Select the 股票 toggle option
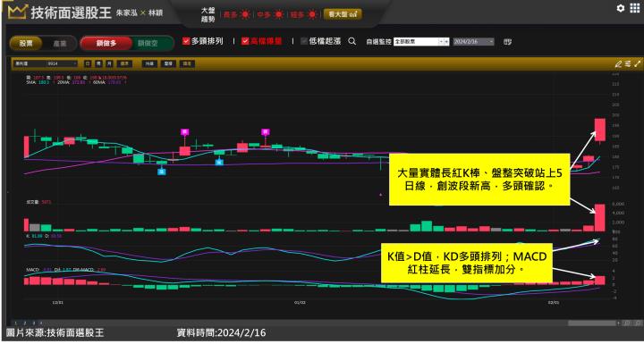This screenshot has height=344, width=644. [x=26, y=43]
